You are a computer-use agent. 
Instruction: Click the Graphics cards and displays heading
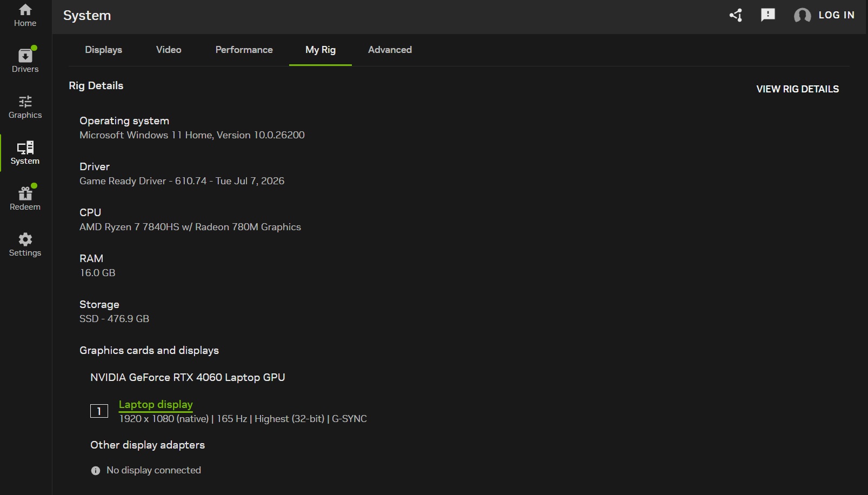tap(149, 350)
